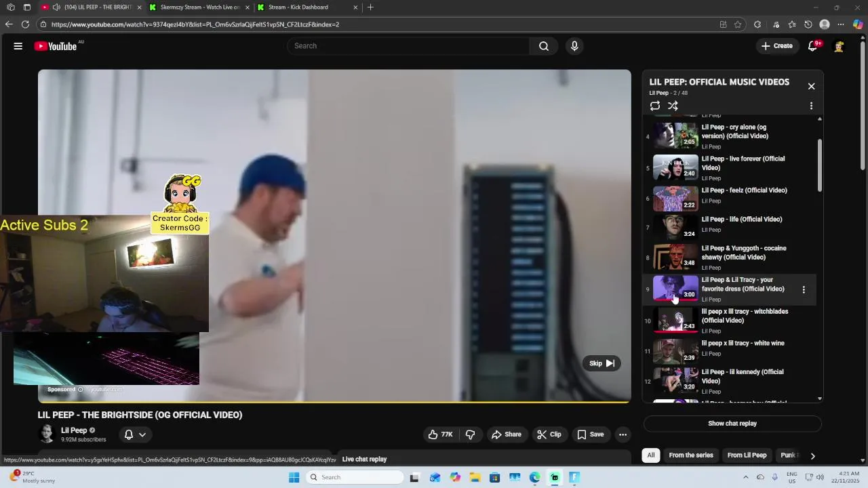The height and width of the screenshot is (488, 868).
Task: Play 'cry alone (og version)' from playlist
Action: pyautogui.click(x=730, y=136)
